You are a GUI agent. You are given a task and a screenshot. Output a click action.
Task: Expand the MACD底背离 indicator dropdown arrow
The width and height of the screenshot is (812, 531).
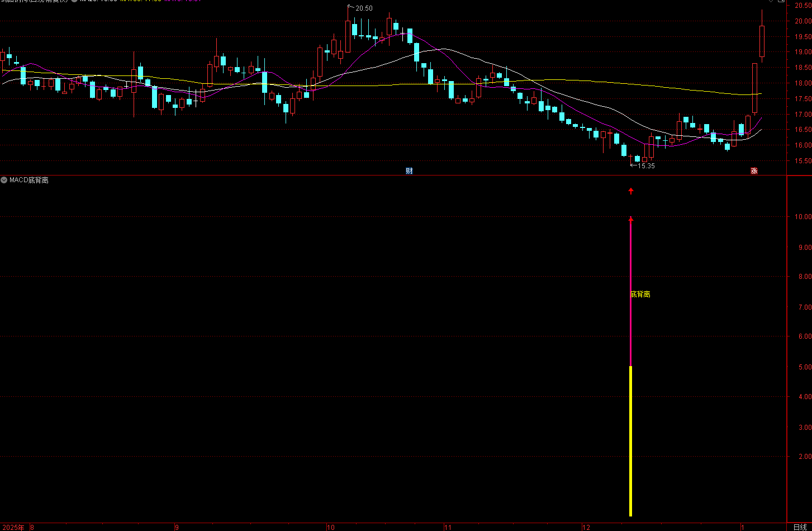pyautogui.click(x=4, y=180)
